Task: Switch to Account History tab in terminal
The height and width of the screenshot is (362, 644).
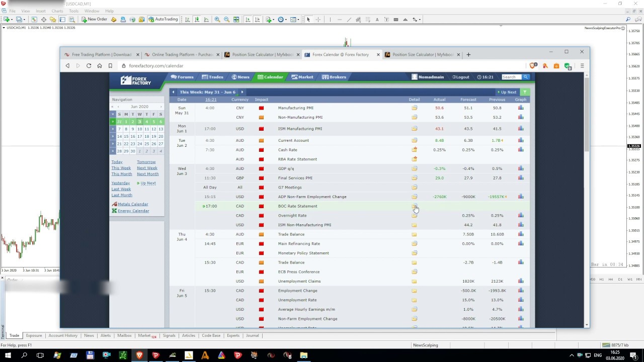Action: tap(63, 335)
